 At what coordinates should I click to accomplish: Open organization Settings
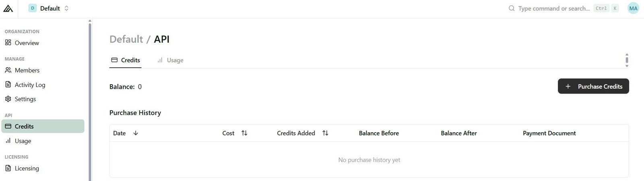click(25, 99)
